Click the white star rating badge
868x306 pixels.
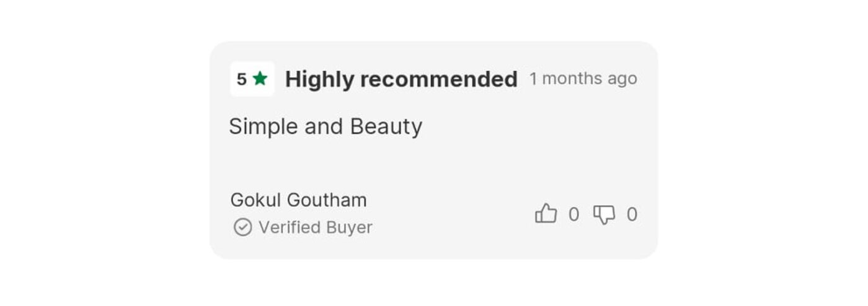[x=252, y=79]
